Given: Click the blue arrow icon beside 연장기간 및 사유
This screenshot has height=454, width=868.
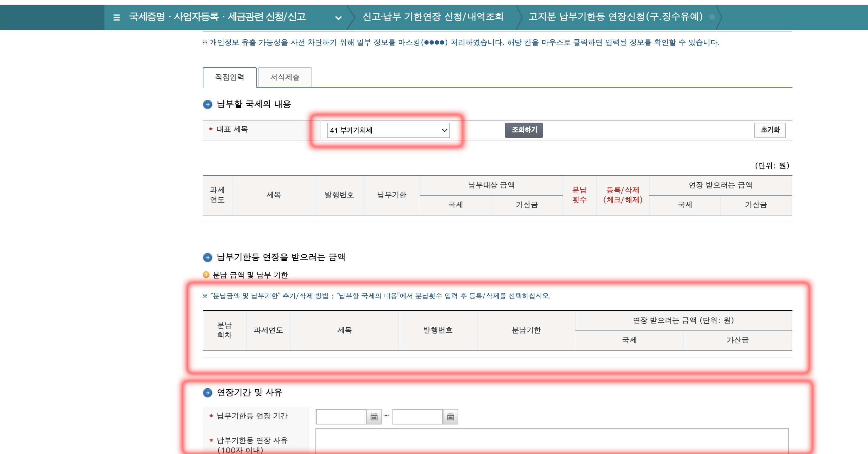Looking at the screenshot, I should [208, 392].
